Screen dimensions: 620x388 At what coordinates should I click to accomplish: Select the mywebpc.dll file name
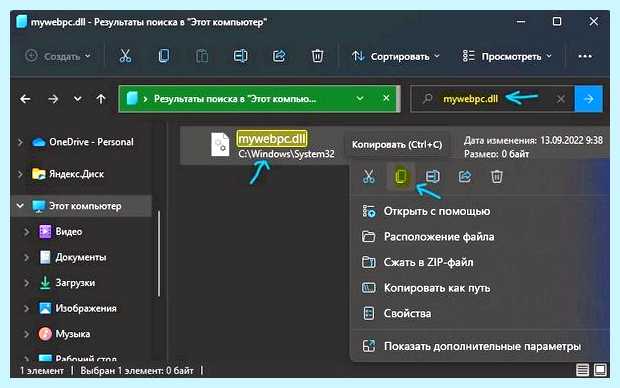[x=272, y=138]
